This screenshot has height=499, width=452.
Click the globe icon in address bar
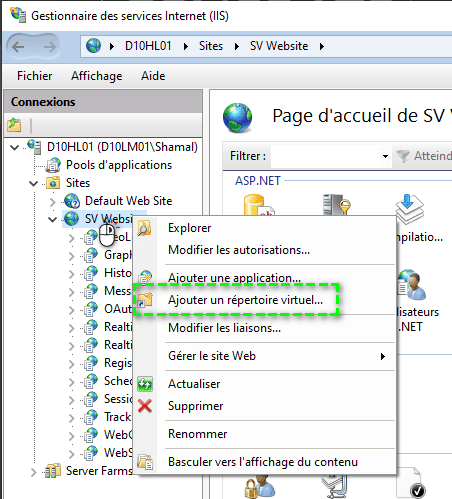(x=93, y=46)
